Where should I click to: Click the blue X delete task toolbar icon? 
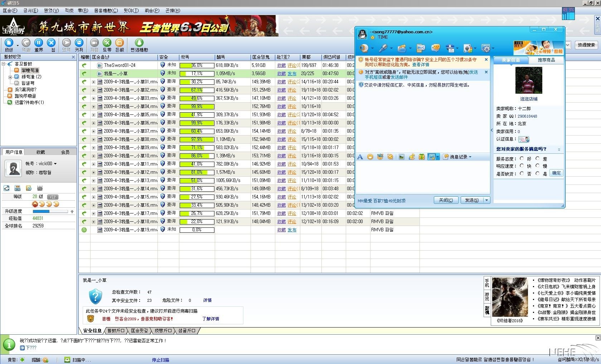tap(52, 43)
